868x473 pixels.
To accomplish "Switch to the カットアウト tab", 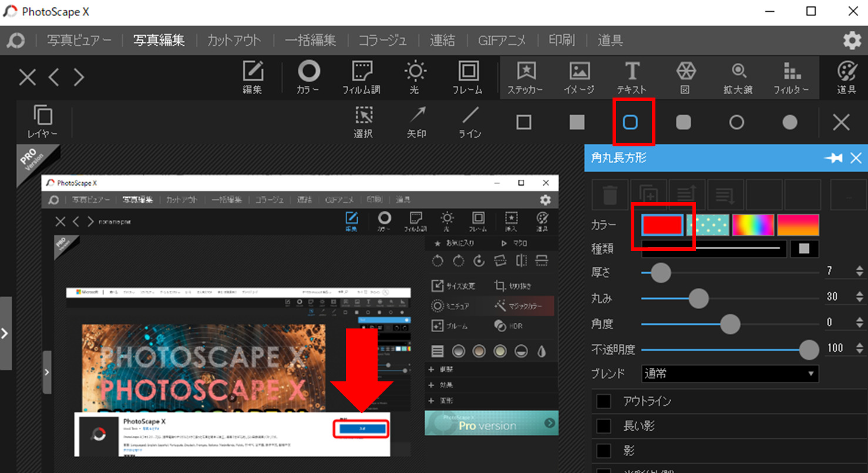I will click(x=234, y=41).
